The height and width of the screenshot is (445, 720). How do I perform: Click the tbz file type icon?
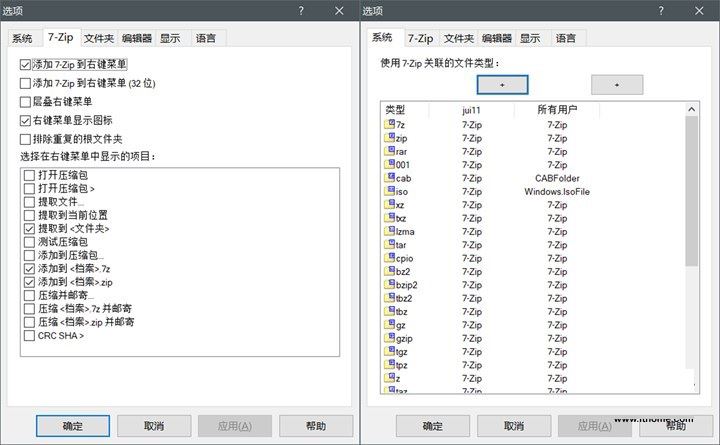(x=389, y=310)
